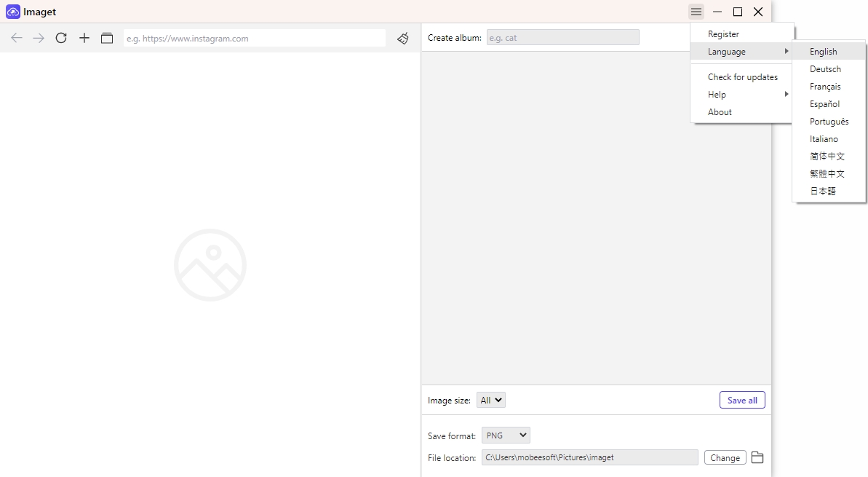Click the File location path field
This screenshot has width=868, height=477.
(590, 457)
